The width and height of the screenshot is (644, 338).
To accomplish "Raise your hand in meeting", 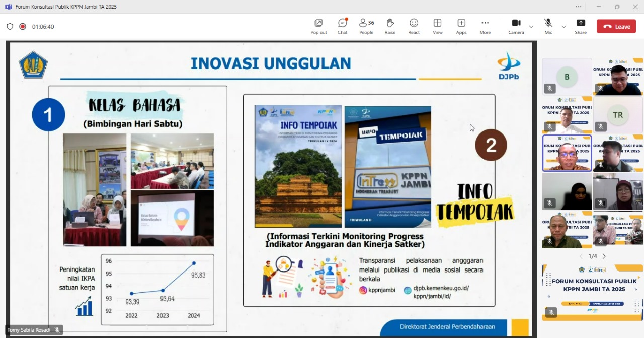I will click(390, 26).
